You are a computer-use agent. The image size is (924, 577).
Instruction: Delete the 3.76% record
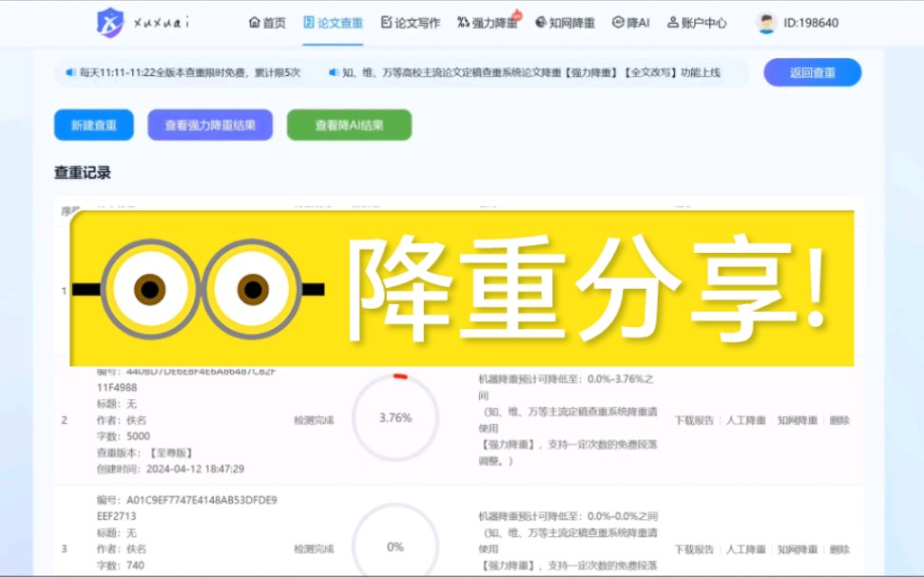[x=839, y=420]
